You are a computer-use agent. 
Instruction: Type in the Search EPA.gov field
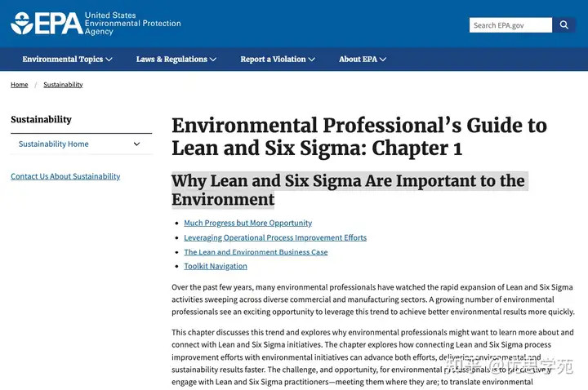(x=510, y=25)
